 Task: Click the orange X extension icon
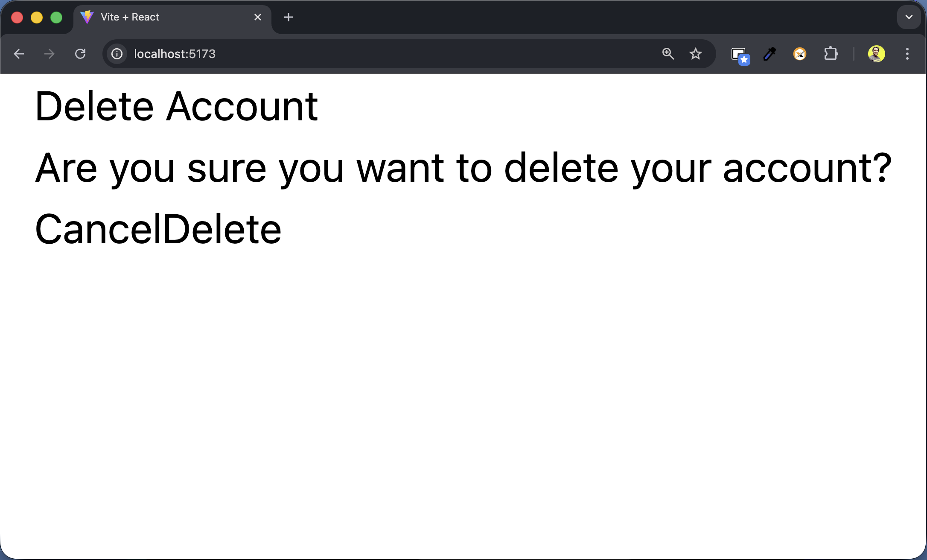800,54
